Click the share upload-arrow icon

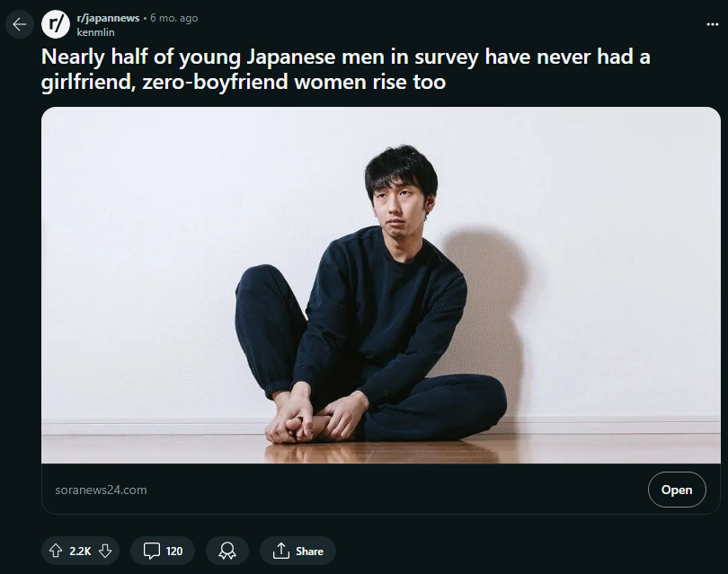281,551
